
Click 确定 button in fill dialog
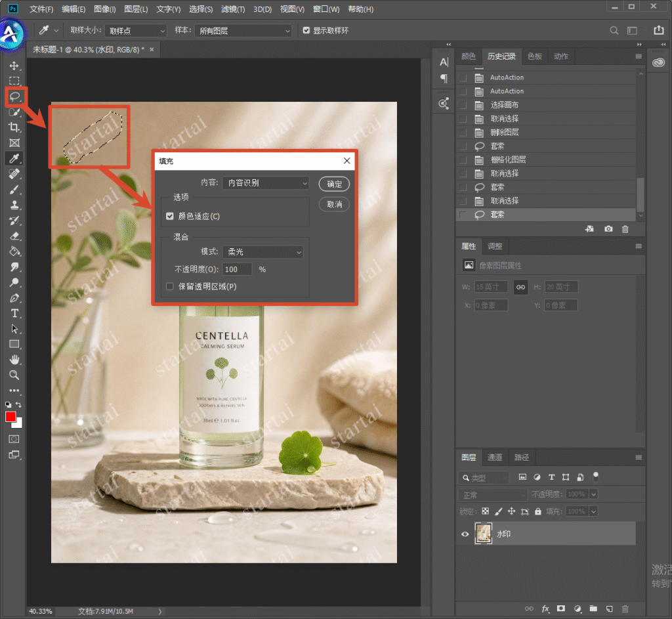334,184
